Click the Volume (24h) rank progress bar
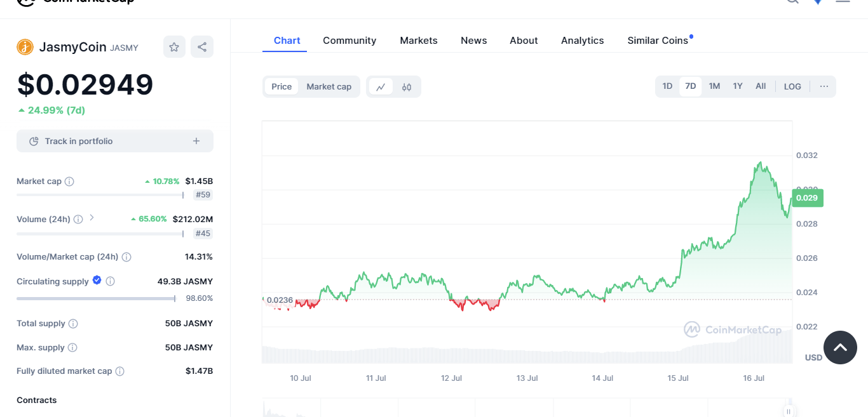Image resolution: width=868 pixels, height=417 pixels. (x=100, y=234)
